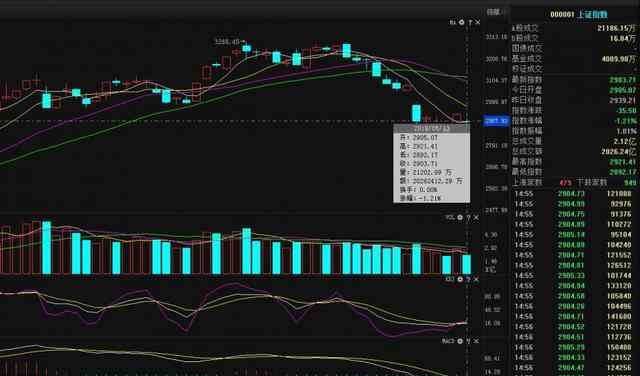The width and height of the screenshot is (640, 376).
Task: Close the VOL indicator panel
Action: 476,218
